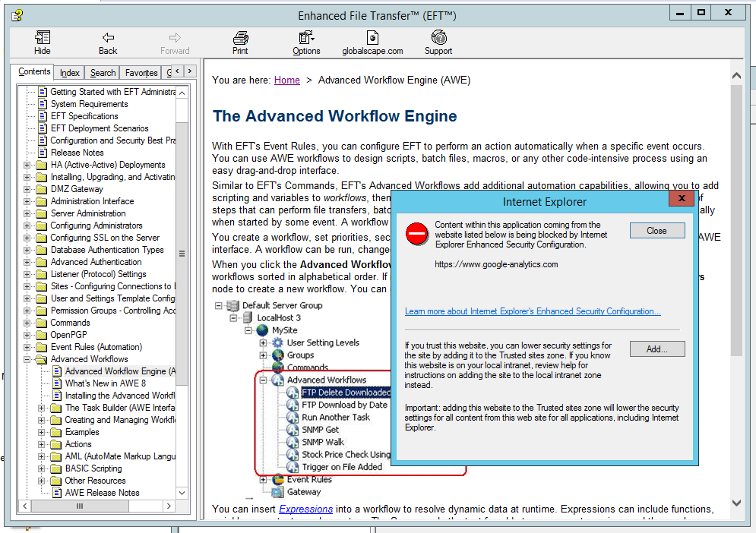This screenshot has height=533, width=756.
Task: Click the Event Rules (Automation) folder icon
Action: (42, 347)
